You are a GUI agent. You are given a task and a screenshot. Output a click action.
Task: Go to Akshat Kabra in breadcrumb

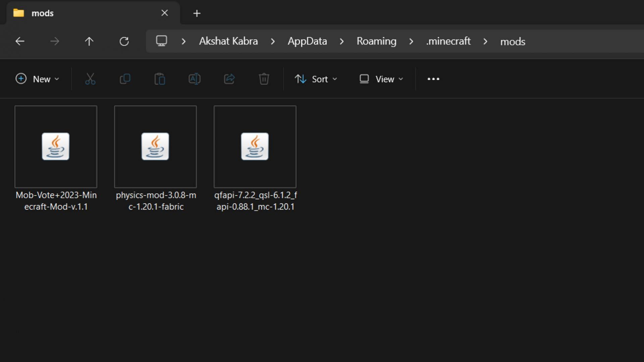[228, 41]
